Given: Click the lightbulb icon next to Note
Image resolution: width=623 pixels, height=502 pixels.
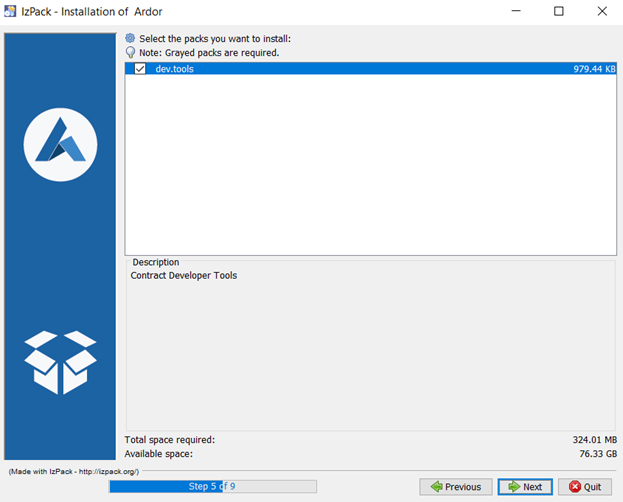Looking at the screenshot, I should (x=130, y=52).
